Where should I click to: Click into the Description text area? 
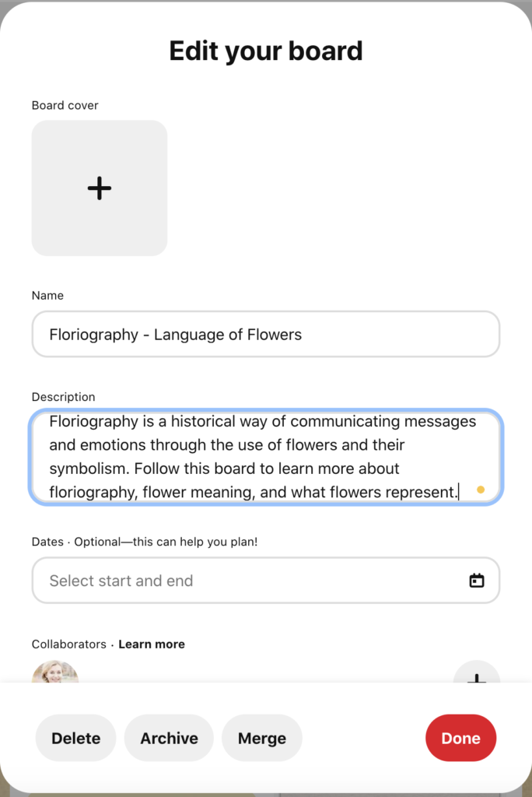(264, 456)
